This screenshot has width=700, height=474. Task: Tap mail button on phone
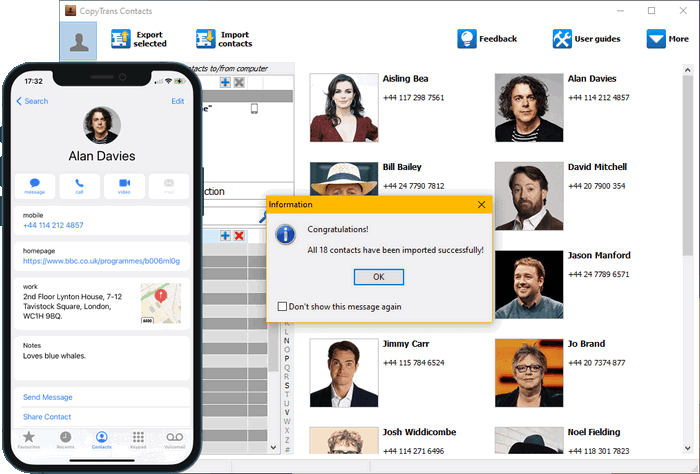click(x=169, y=186)
